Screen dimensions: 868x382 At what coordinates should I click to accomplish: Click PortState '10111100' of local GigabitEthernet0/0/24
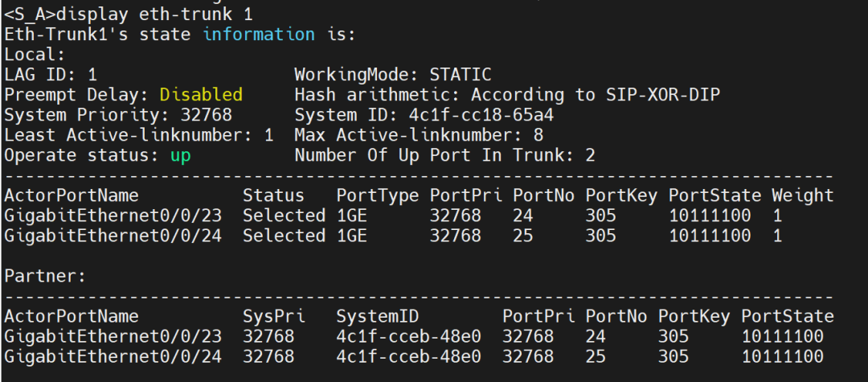pos(710,236)
